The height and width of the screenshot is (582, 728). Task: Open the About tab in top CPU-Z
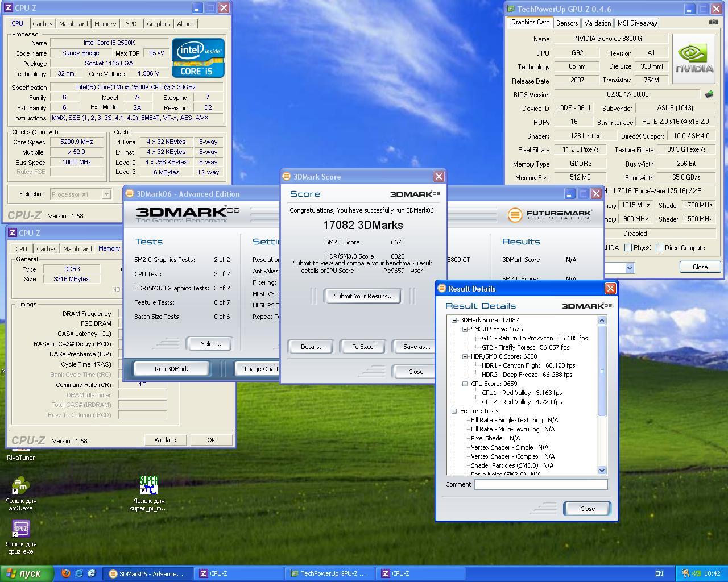(185, 24)
